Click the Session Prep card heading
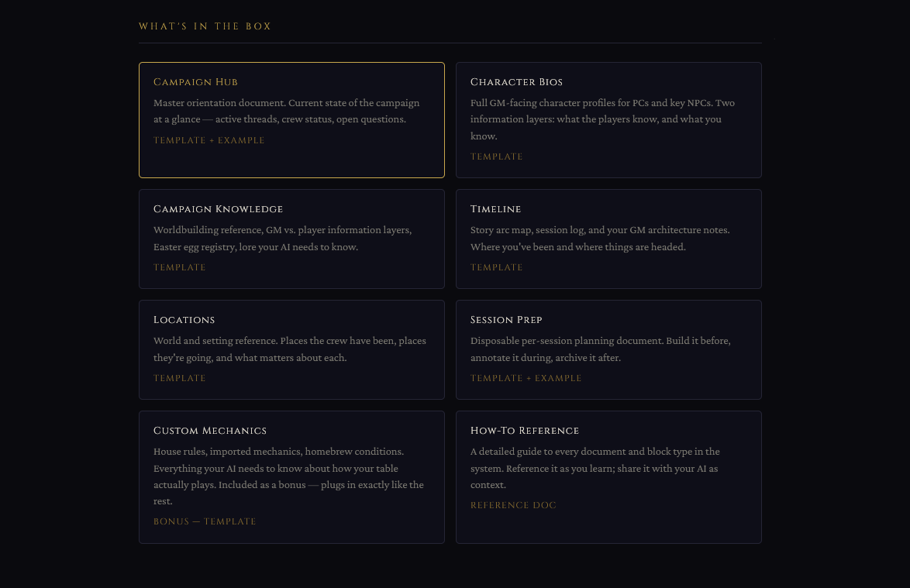 [x=506, y=320]
